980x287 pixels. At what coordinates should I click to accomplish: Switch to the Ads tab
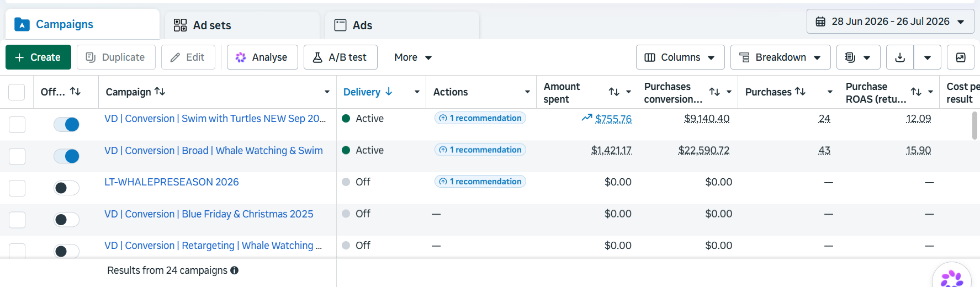(x=402, y=25)
